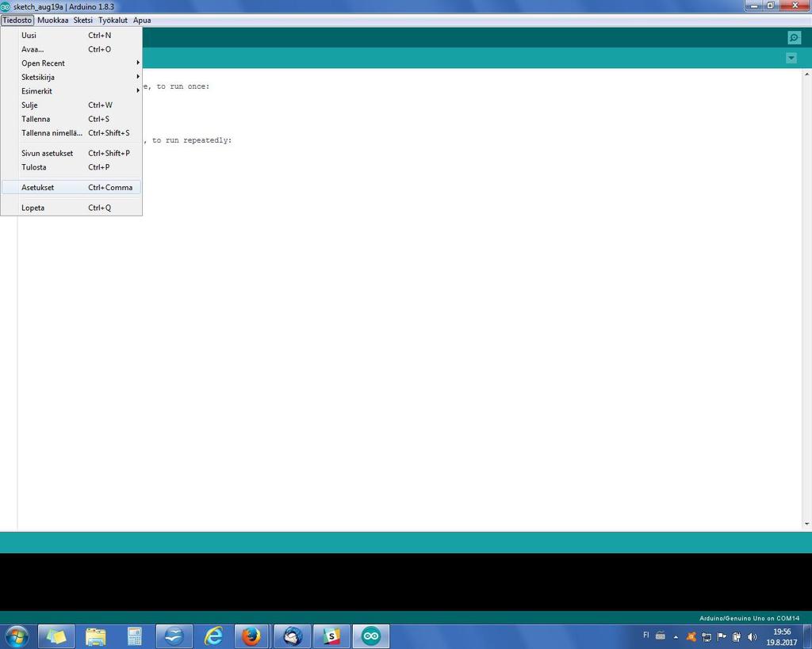Open Sivun asetukset menu entry
The width and height of the screenshot is (812, 649).
pyautogui.click(x=71, y=153)
